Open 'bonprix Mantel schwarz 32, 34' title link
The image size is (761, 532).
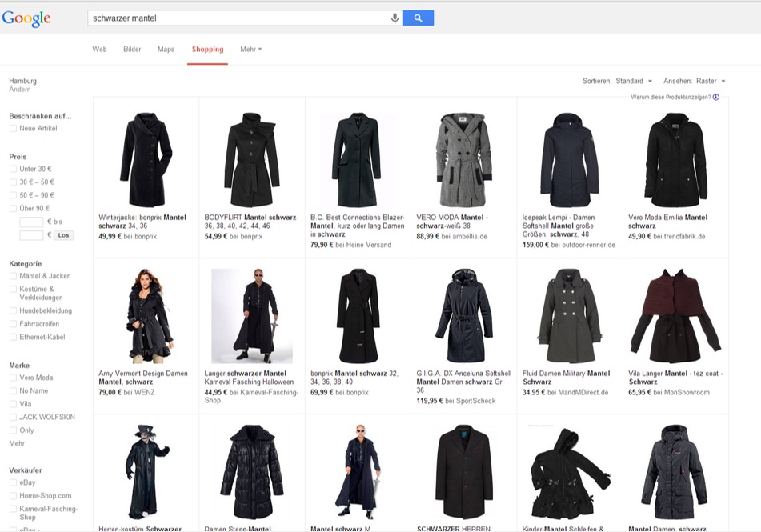[x=354, y=378]
